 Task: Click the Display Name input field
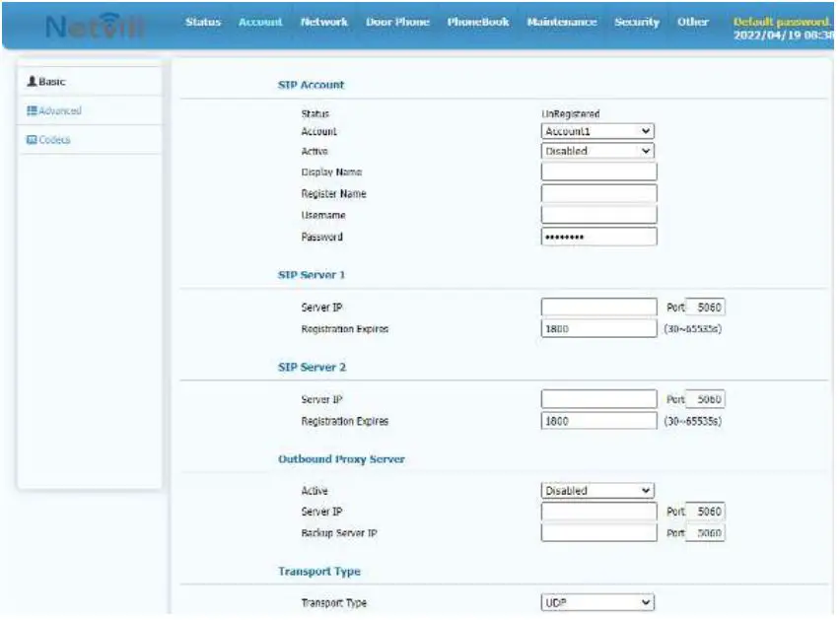pyautogui.click(x=598, y=172)
